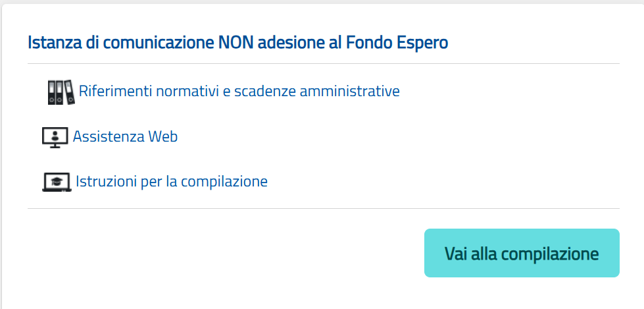This screenshot has width=644, height=309.
Task: Click the monitor with person icon
Action: coord(55,138)
